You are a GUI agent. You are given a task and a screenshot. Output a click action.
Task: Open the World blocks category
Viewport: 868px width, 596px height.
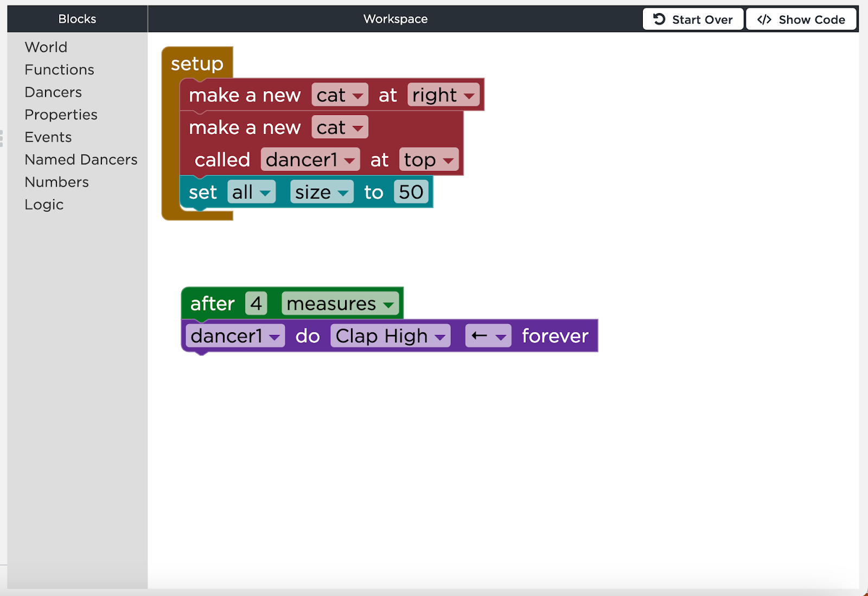tap(46, 47)
